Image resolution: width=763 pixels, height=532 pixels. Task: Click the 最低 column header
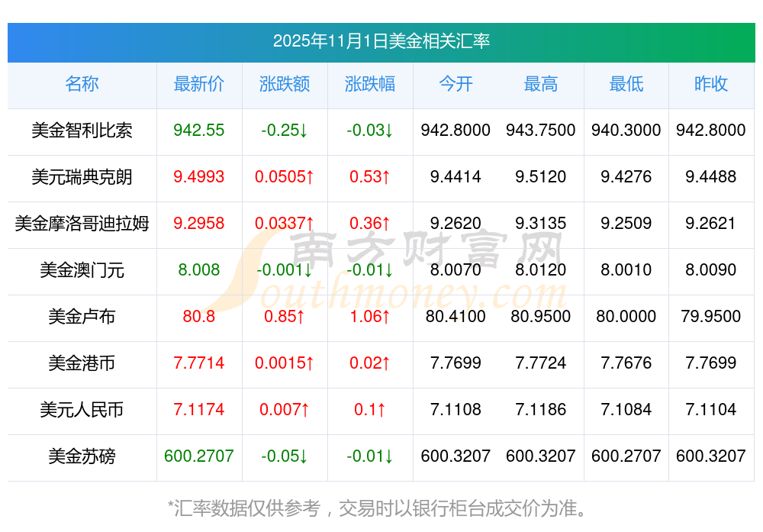(626, 84)
